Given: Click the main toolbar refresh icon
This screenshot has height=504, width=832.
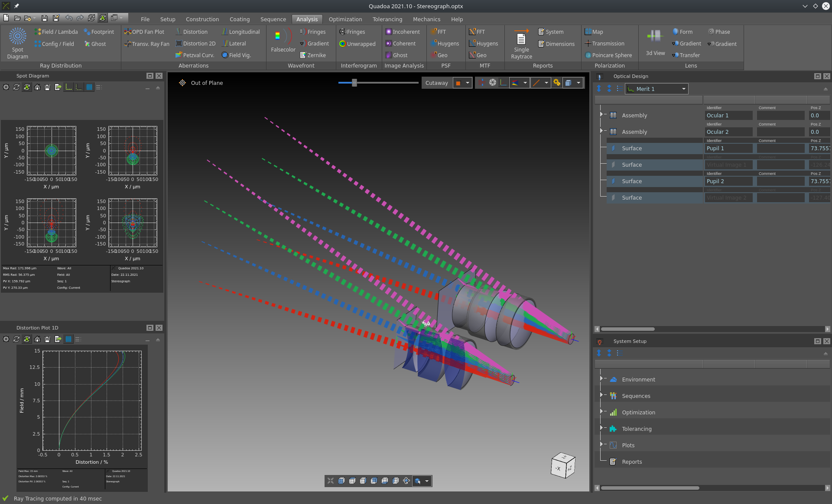Looking at the screenshot, I should click(91, 18).
